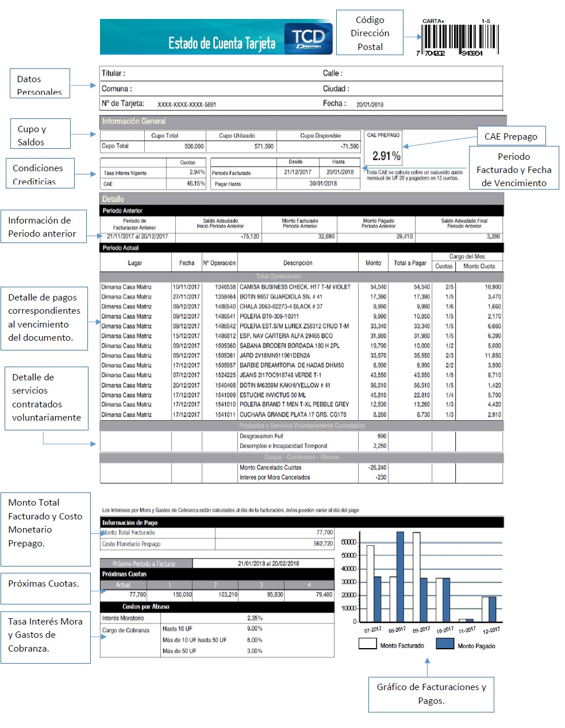Select upcoming installment amount 150,050

[182, 595]
